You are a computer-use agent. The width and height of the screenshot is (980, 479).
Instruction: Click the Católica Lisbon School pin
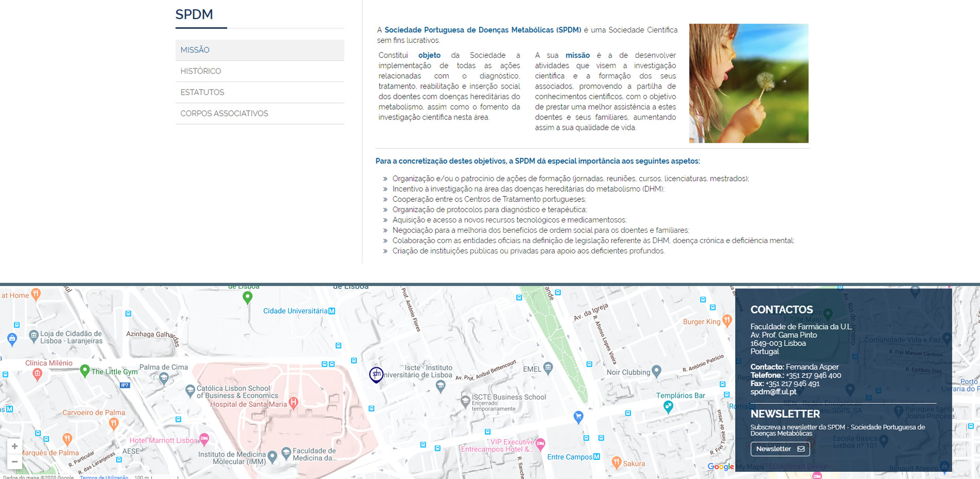point(190,390)
